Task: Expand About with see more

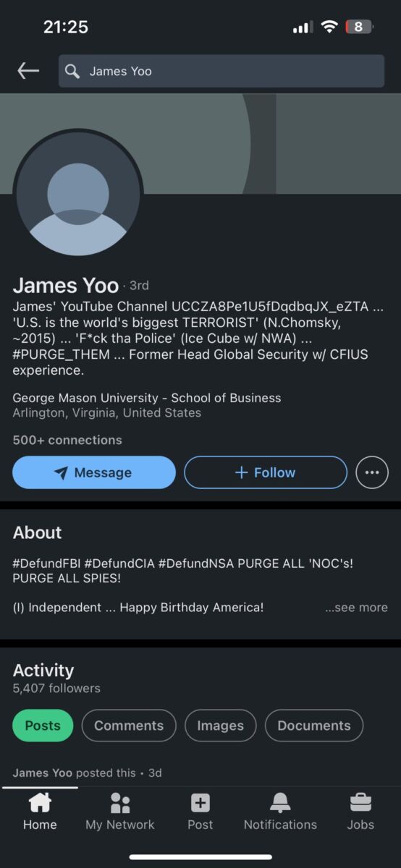Action: (x=356, y=608)
